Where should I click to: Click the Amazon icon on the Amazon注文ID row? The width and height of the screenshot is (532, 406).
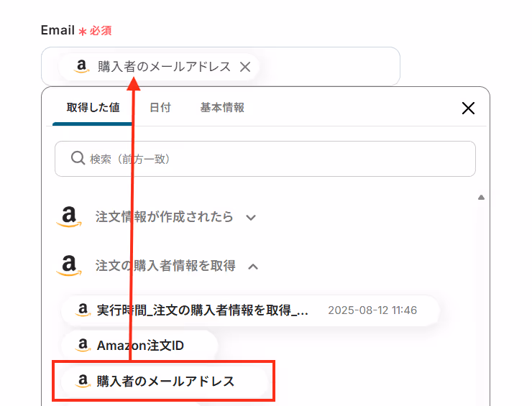pyautogui.click(x=83, y=346)
